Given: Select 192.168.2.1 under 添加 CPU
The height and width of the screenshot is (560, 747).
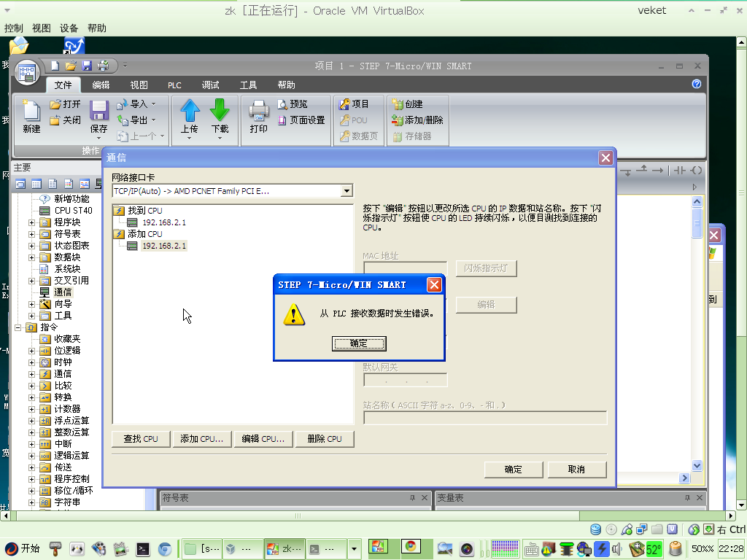Looking at the screenshot, I should pyautogui.click(x=164, y=246).
